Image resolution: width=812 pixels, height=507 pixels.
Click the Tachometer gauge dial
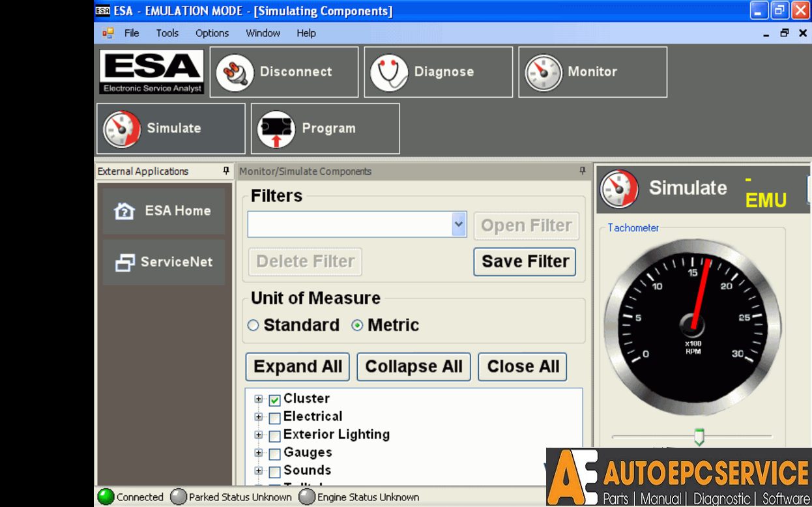[x=693, y=327]
